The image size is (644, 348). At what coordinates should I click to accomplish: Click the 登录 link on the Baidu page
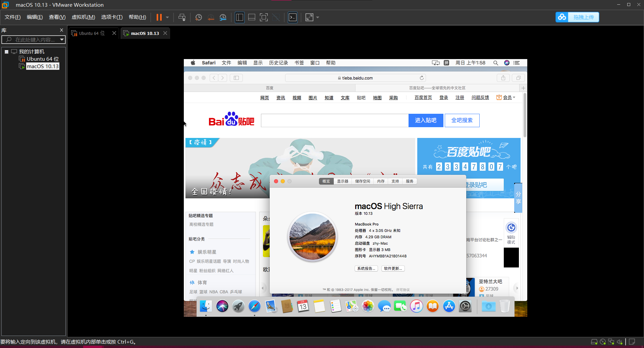pyautogui.click(x=443, y=98)
